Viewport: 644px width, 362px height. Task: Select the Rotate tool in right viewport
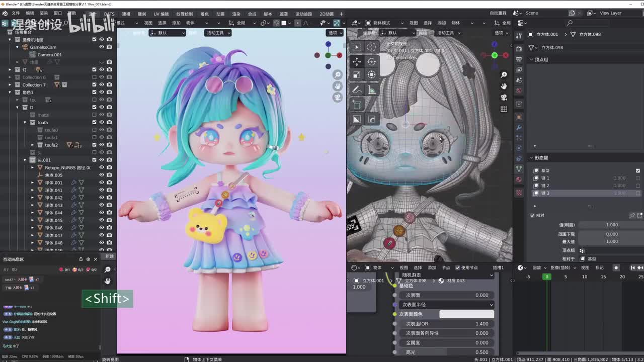click(x=372, y=61)
